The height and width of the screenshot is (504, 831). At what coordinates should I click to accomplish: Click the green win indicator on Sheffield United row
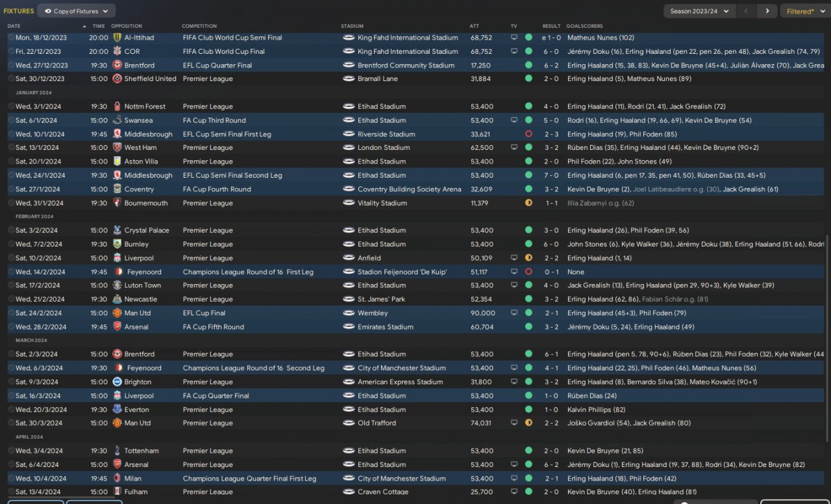click(x=528, y=78)
